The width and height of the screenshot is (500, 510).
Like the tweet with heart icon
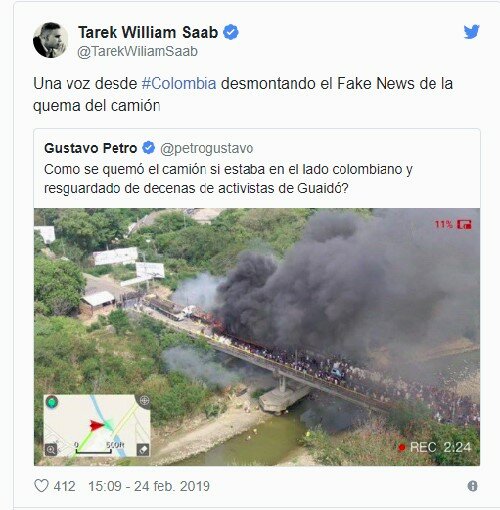click(x=41, y=486)
